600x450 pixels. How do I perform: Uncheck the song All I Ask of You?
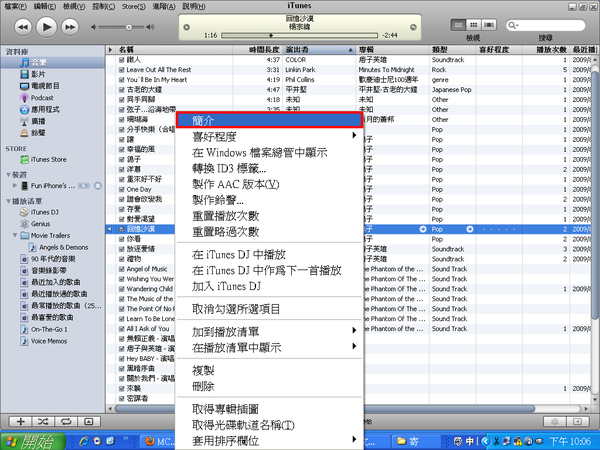[x=122, y=329]
